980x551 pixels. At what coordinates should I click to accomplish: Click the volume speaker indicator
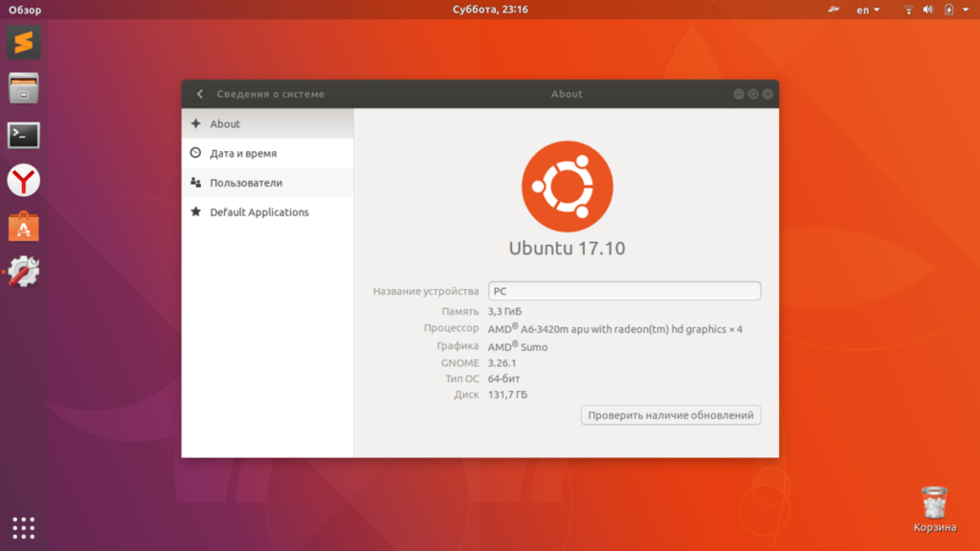coord(928,10)
